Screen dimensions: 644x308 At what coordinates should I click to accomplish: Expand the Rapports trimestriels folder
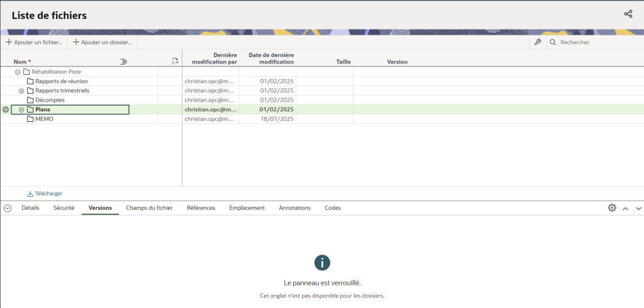coord(21,91)
